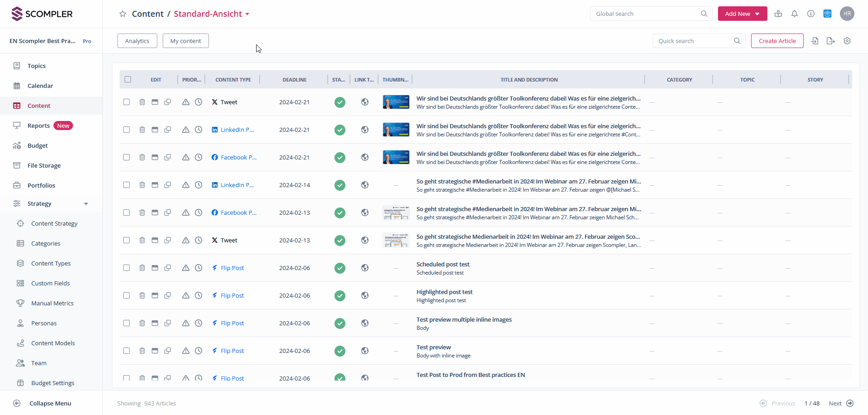Click the favorite star next to Content
Screen dimensions: 868x415
coord(122,14)
